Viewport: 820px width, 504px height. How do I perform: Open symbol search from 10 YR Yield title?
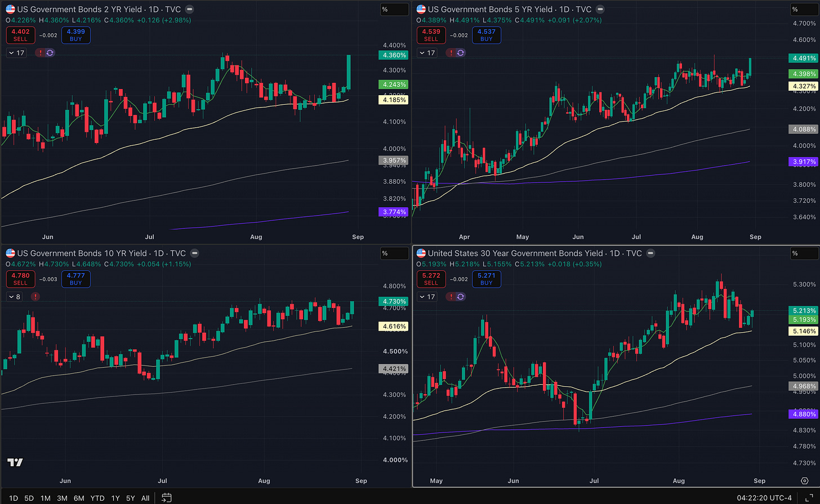coord(82,253)
